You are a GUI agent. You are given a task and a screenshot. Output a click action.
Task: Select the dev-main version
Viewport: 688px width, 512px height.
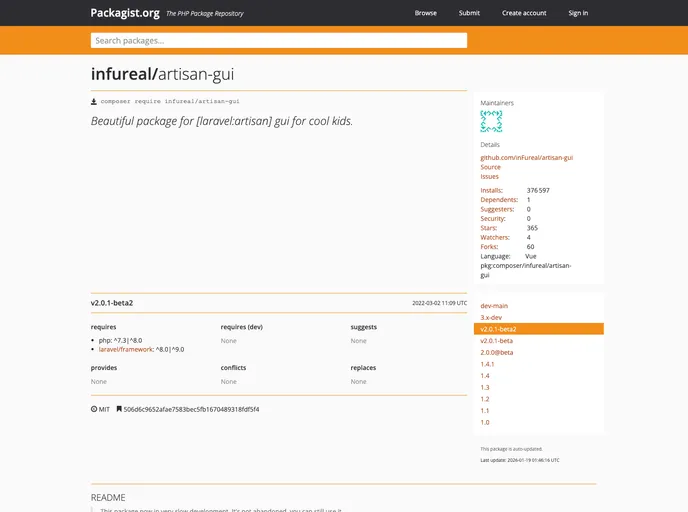(494, 306)
